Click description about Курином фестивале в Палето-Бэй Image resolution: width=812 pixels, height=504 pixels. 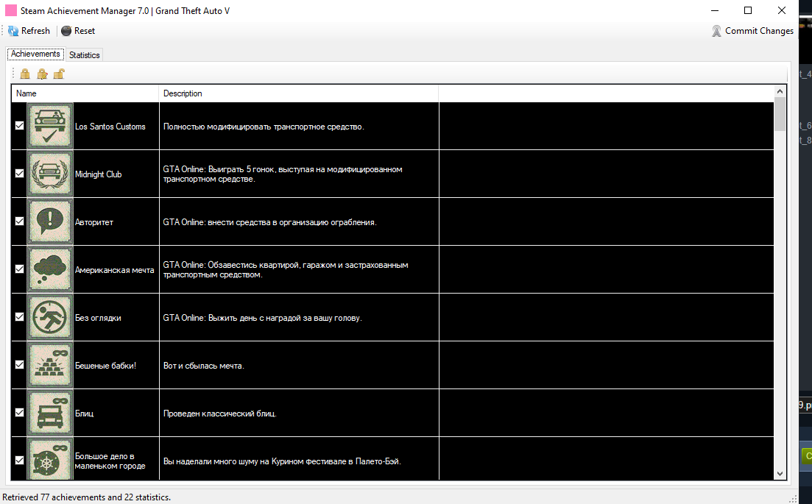(x=282, y=461)
